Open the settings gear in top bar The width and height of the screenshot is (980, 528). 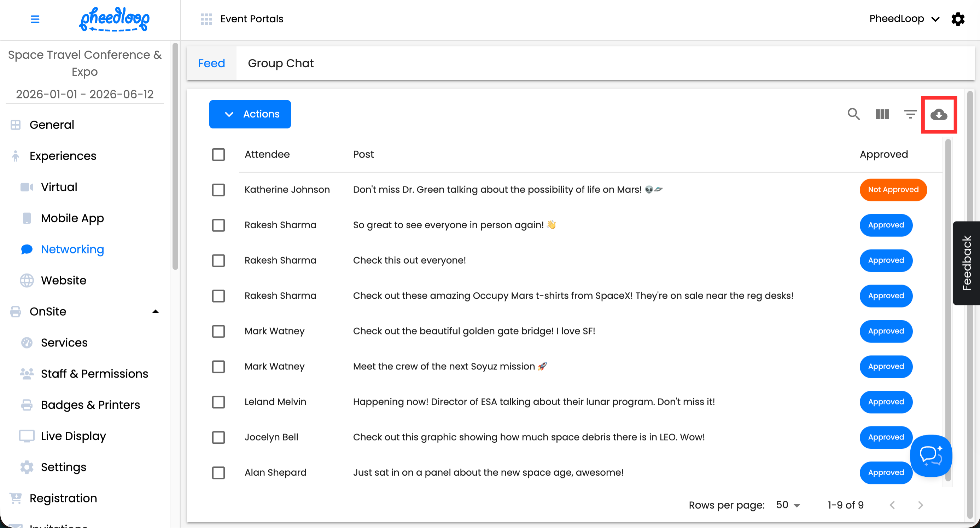point(958,19)
